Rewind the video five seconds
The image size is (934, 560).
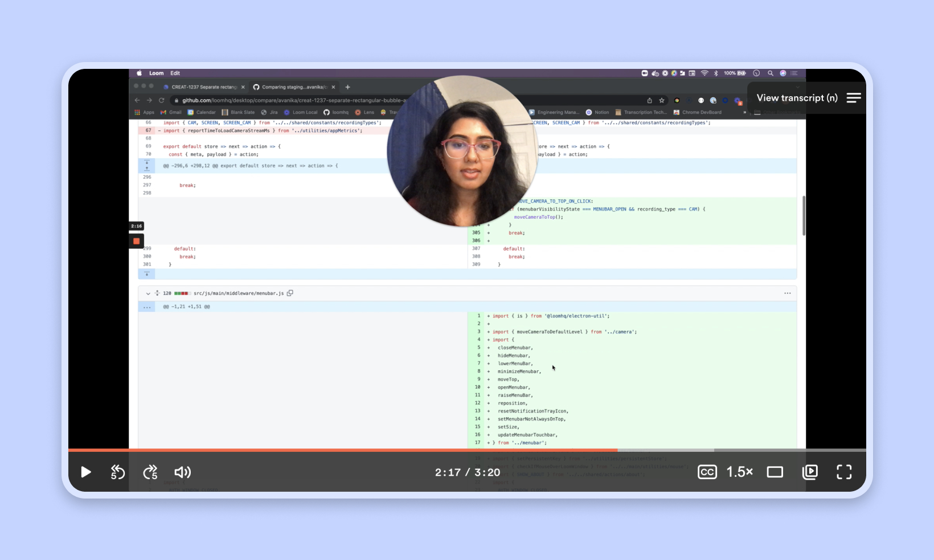(x=117, y=472)
